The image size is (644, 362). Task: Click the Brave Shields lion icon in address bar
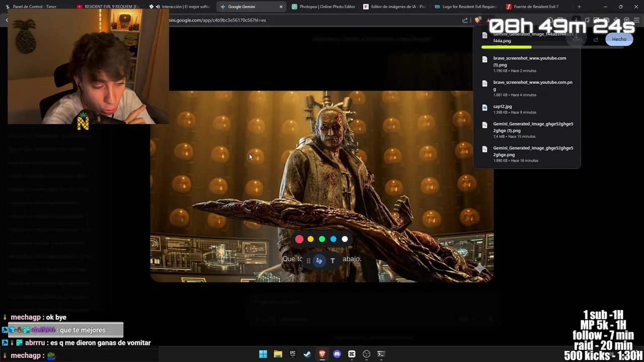pos(477,20)
